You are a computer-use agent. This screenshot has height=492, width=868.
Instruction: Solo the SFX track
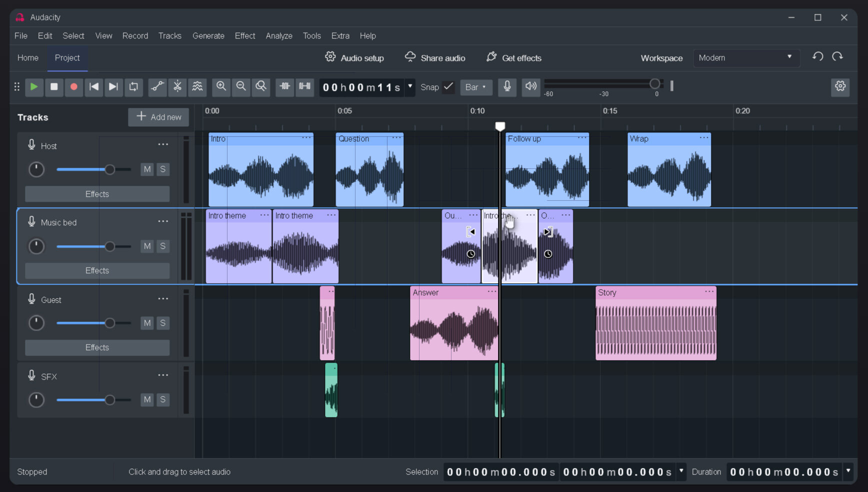click(162, 400)
